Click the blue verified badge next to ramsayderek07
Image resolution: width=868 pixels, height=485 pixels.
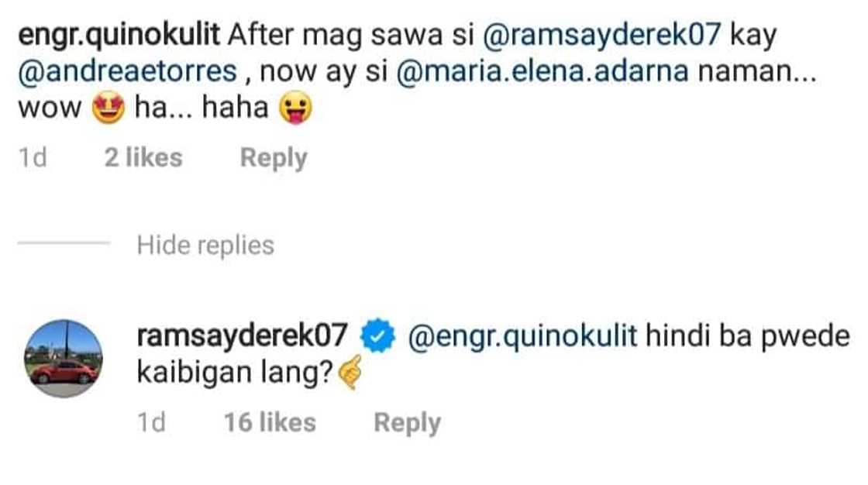pos(377,335)
